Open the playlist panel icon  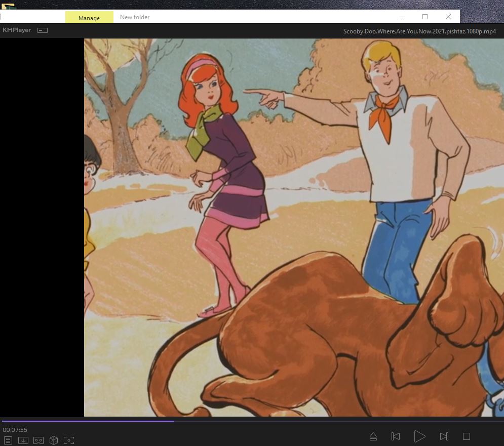coord(8,440)
